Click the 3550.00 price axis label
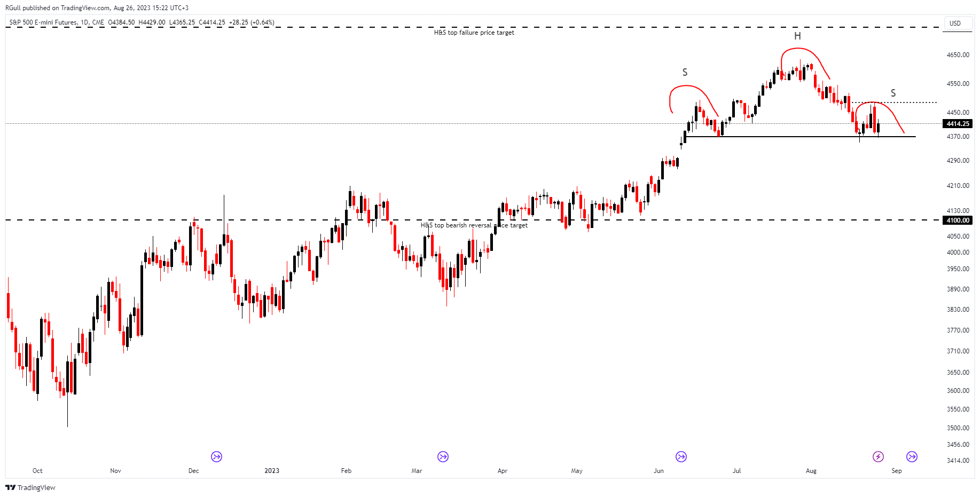Viewport: 980px width, 497px height. [958, 409]
